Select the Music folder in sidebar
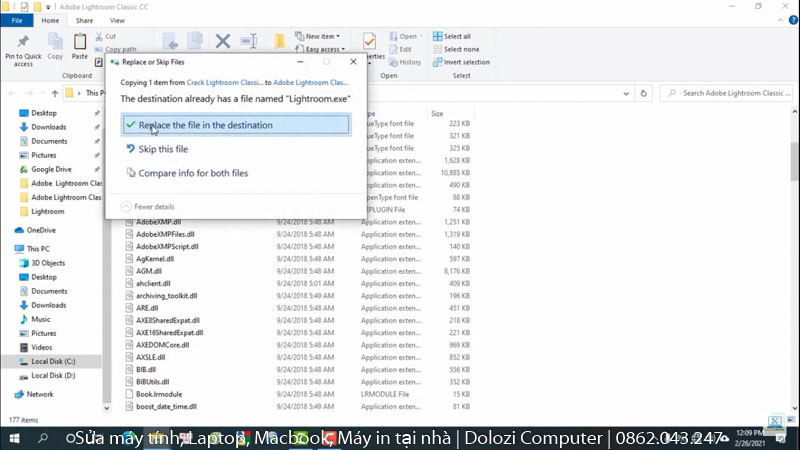 point(40,319)
